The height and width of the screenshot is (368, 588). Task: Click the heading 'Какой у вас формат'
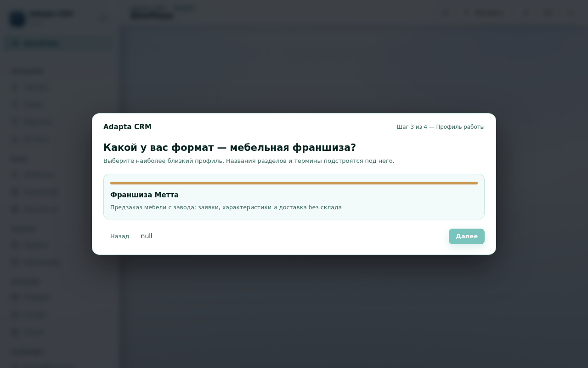tap(230, 148)
